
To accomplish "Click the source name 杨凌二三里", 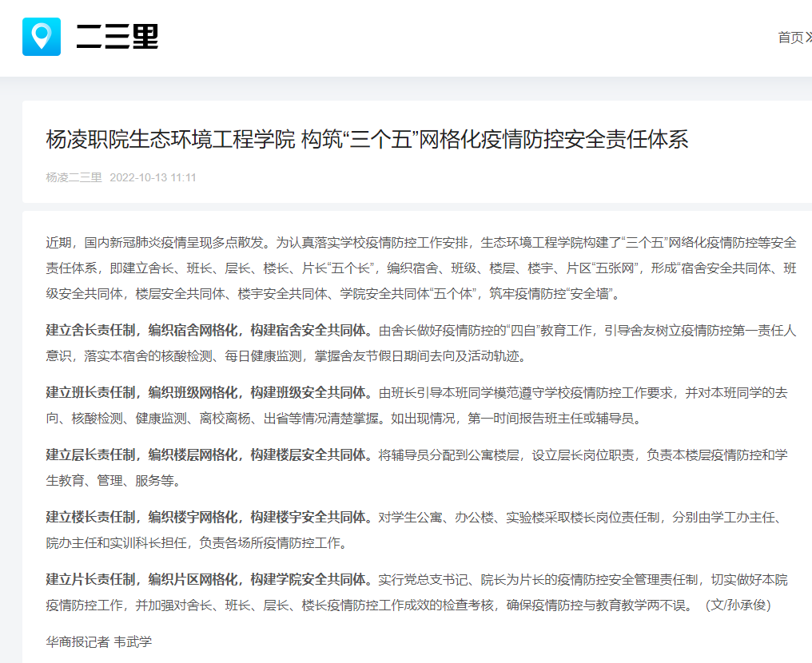I will [x=74, y=177].
